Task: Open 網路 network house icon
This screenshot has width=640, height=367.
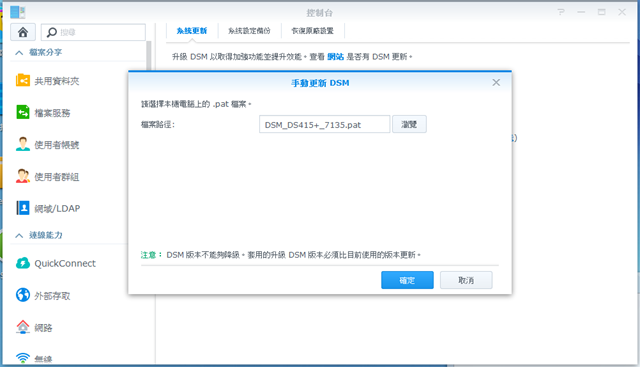Action: 23,327
